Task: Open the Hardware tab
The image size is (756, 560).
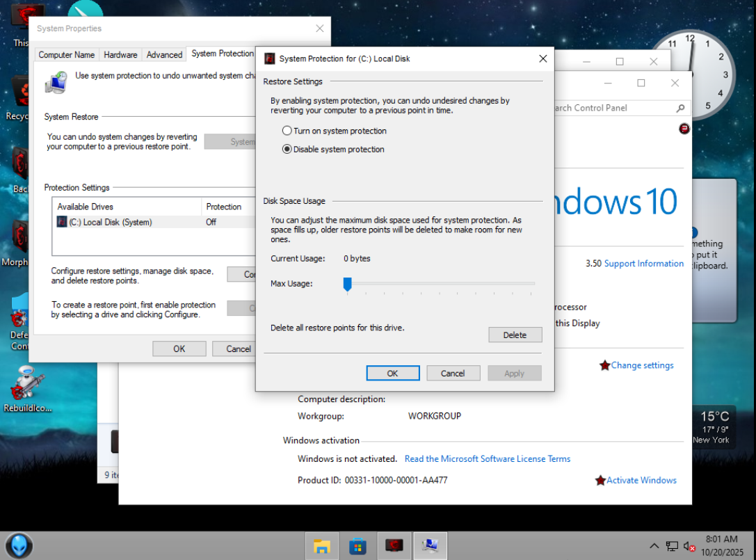Action: tap(121, 55)
